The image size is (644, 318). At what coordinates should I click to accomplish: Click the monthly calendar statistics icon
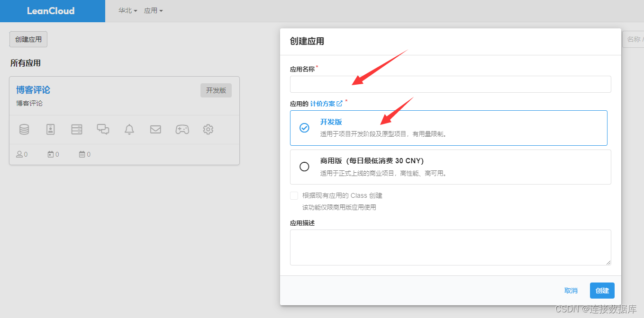coord(82,154)
